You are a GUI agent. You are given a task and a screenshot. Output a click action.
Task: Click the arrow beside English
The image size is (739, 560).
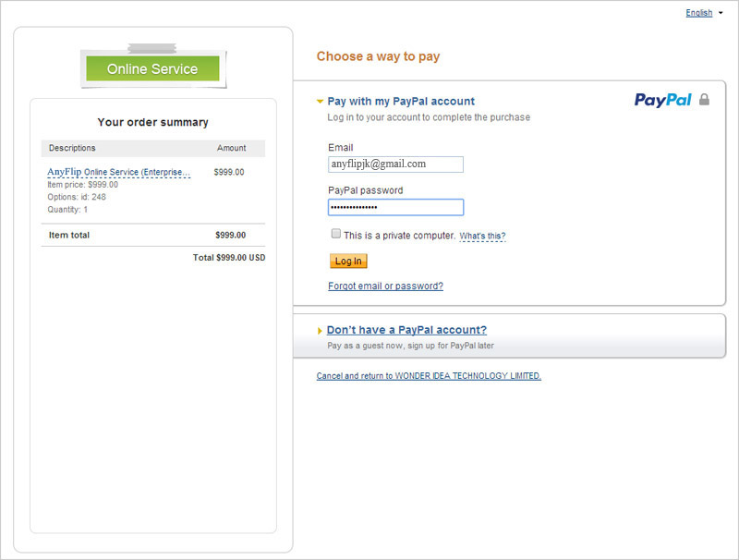point(721,13)
